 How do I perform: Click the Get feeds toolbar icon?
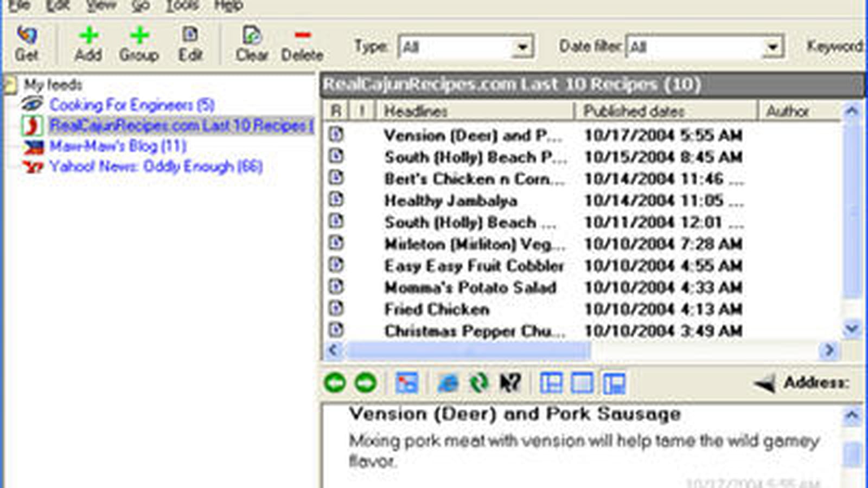pyautogui.click(x=26, y=43)
